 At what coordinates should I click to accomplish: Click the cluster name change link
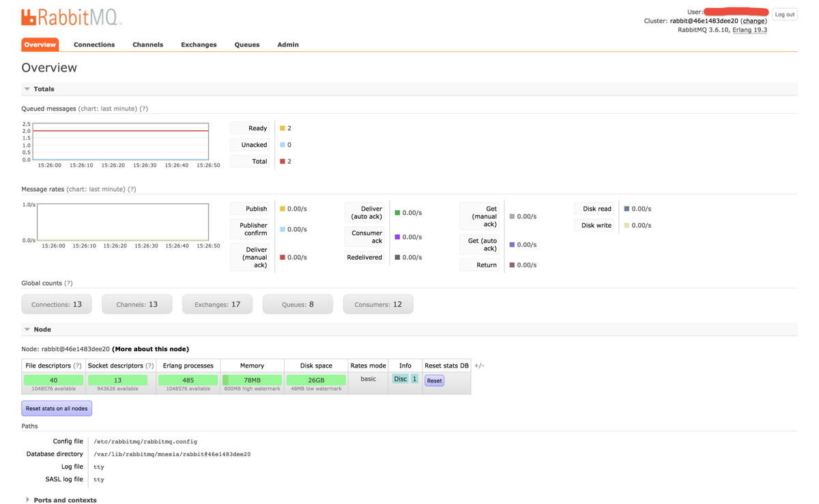[753, 21]
